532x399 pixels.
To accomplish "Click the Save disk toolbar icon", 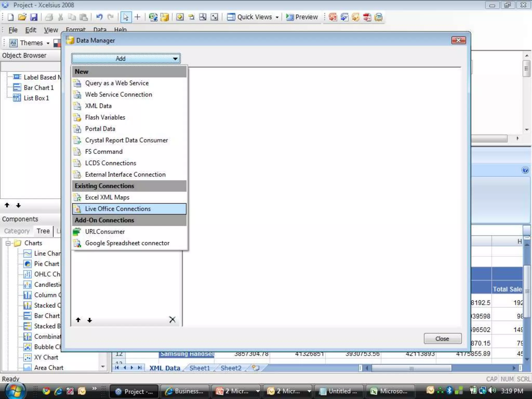I will (34, 17).
